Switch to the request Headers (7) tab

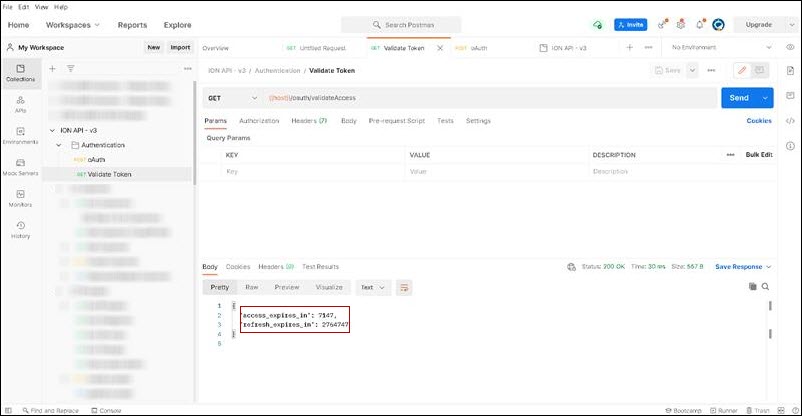pos(309,121)
